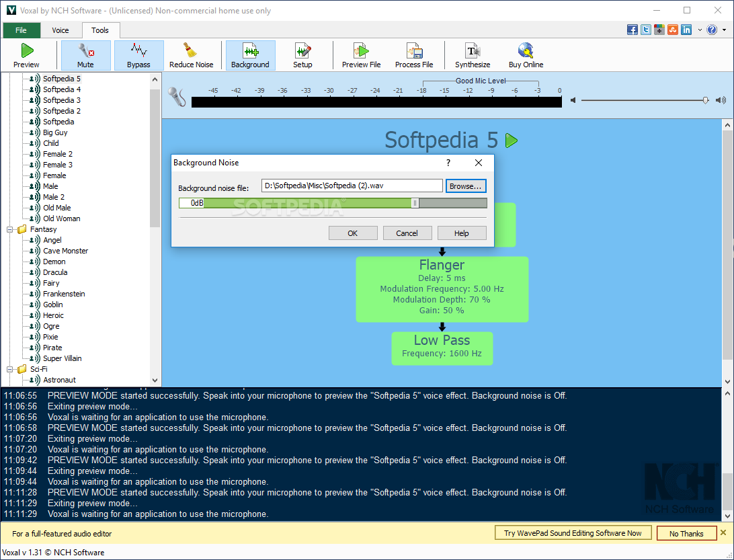
Task: Select the Old Woman voice
Action: point(62,218)
